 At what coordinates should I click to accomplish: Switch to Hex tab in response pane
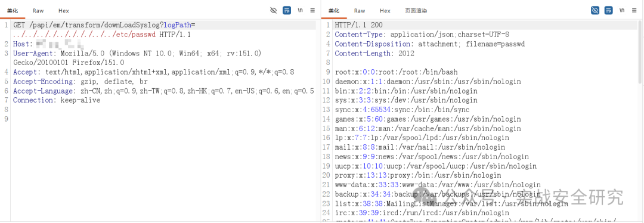(385, 11)
